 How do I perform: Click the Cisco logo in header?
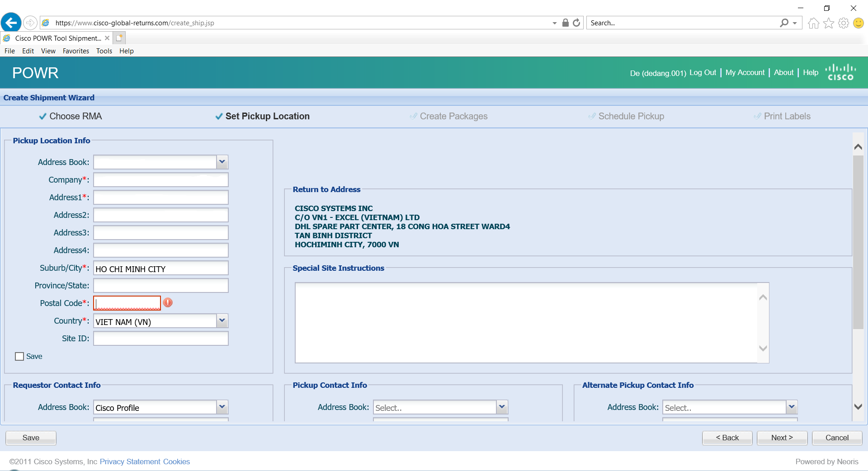point(840,72)
